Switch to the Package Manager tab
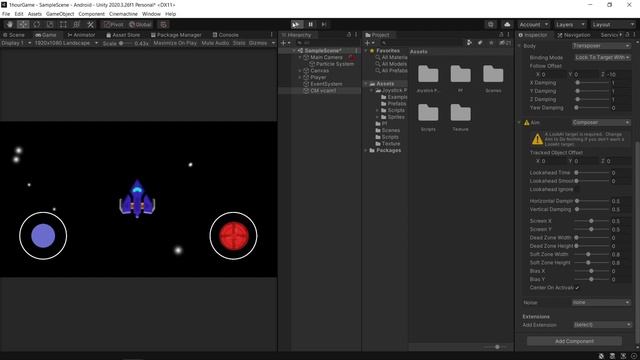640x360 pixels. point(176,35)
